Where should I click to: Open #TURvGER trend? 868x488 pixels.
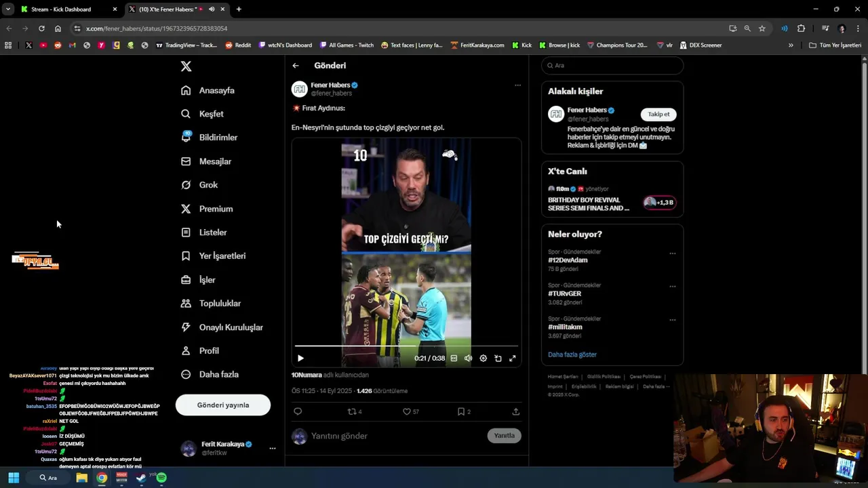[564, 293]
